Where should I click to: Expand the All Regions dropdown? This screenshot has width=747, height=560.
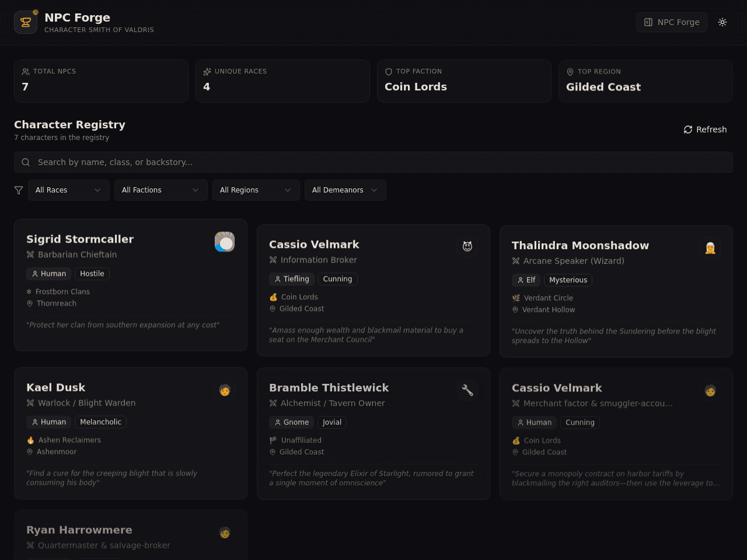pos(256,190)
